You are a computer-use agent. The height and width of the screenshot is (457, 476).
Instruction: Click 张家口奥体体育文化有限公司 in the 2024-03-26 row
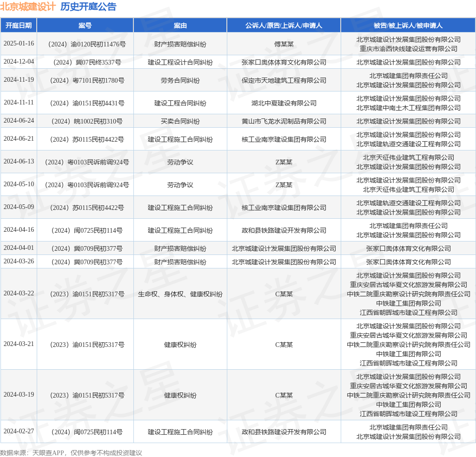408,262
